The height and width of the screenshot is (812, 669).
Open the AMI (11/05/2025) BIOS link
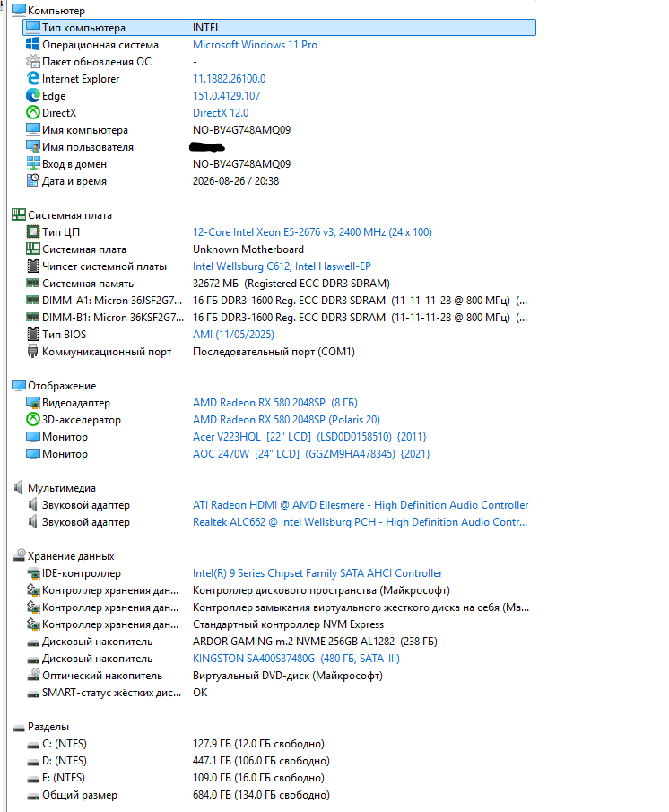[x=233, y=335]
